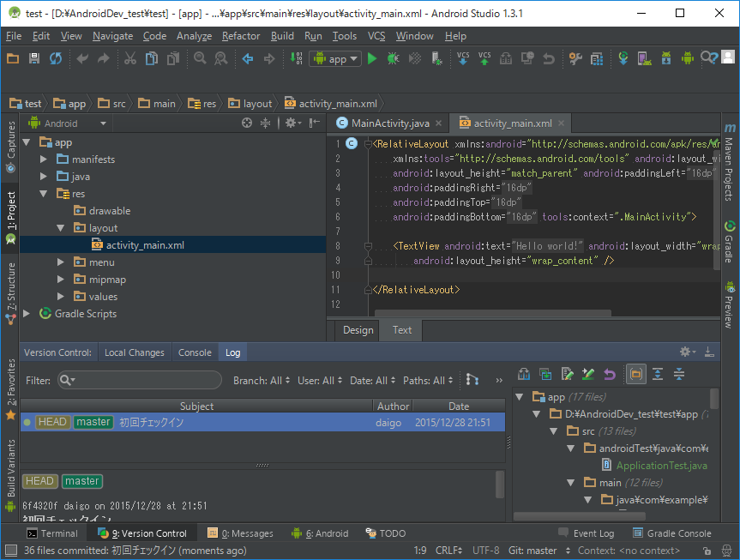Run the app with green play button
Screen dimensions: 740x560
click(x=372, y=58)
